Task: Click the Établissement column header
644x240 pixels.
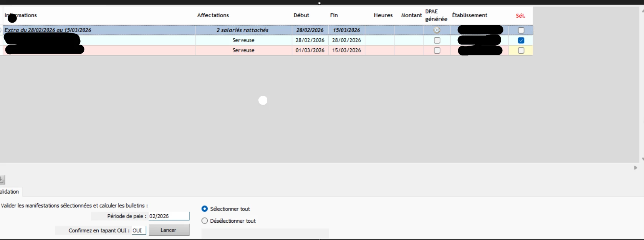Action: point(470,15)
